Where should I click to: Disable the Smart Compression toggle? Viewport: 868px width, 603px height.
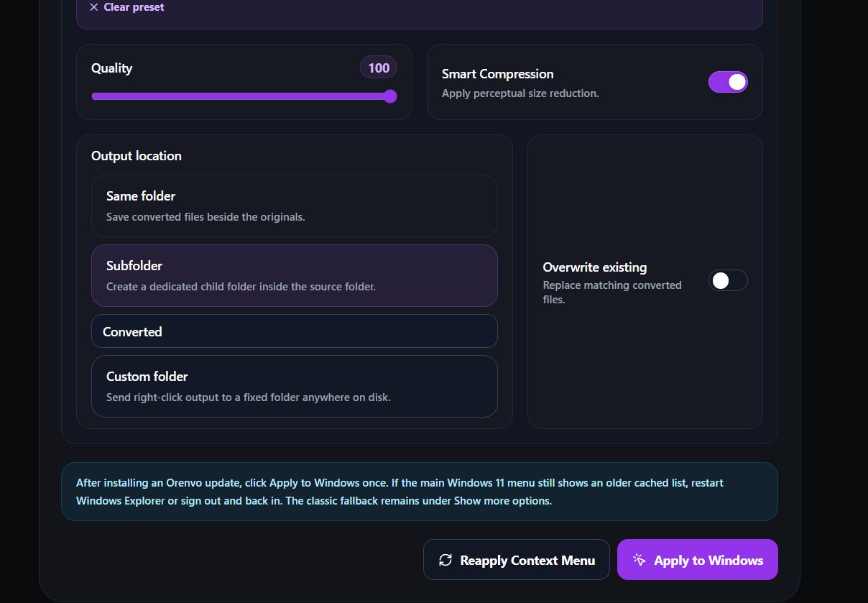(728, 82)
